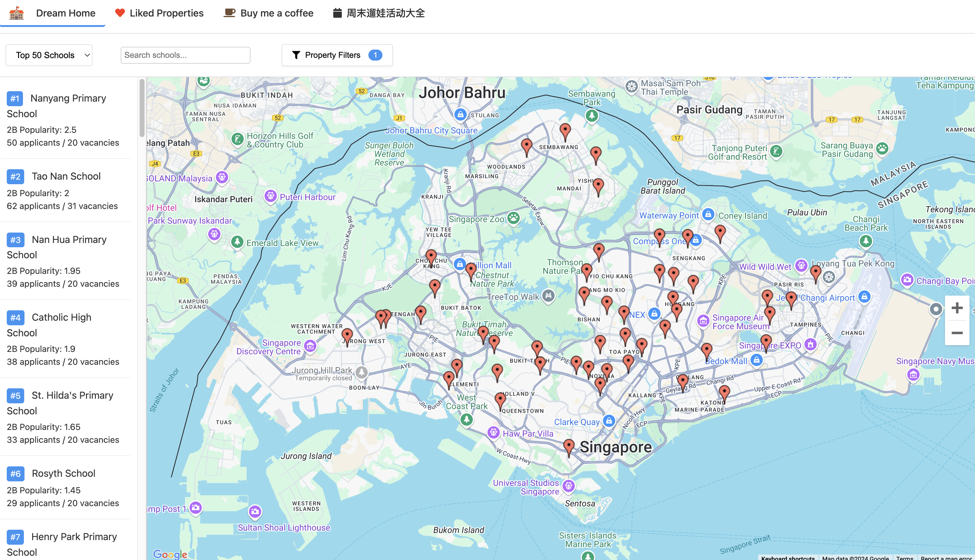Click the West Coast Park tree icon
The height and width of the screenshot is (560, 975).
pos(466,419)
